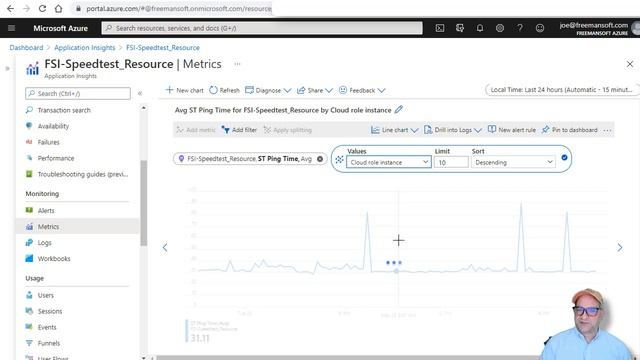
Task: Open portal settings gear
Action: pyautogui.click(x=500, y=28)
